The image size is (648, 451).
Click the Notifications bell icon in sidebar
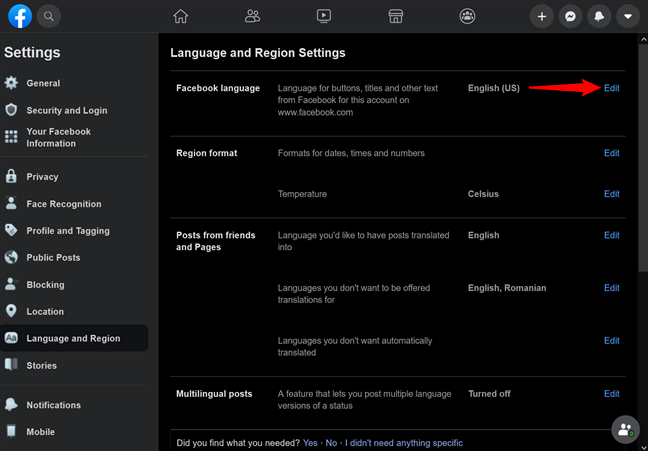click(11, 405)
